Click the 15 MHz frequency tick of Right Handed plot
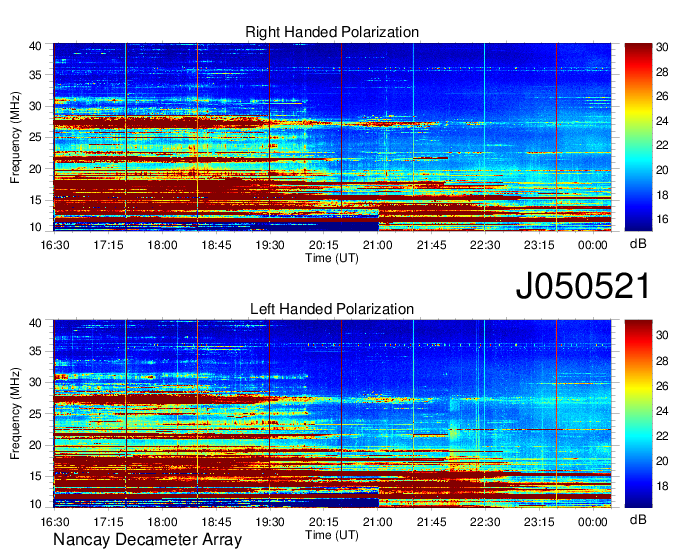Screen dimensions: 680x552 pos(36,200)
